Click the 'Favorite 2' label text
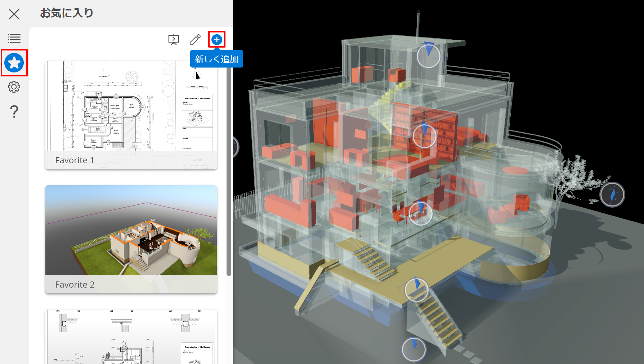Viewport: 644px width, 364px height. (x=75, y=285)
